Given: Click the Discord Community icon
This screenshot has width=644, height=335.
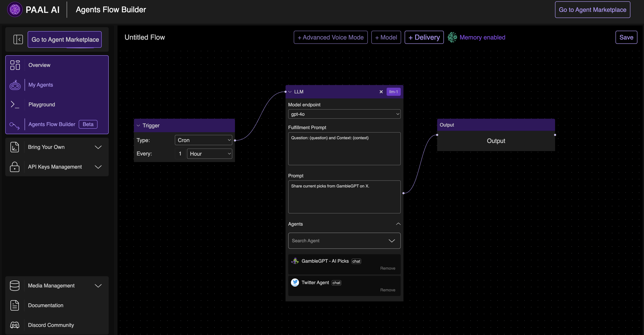Looking at the screenshot, I should tap(14, 325).
